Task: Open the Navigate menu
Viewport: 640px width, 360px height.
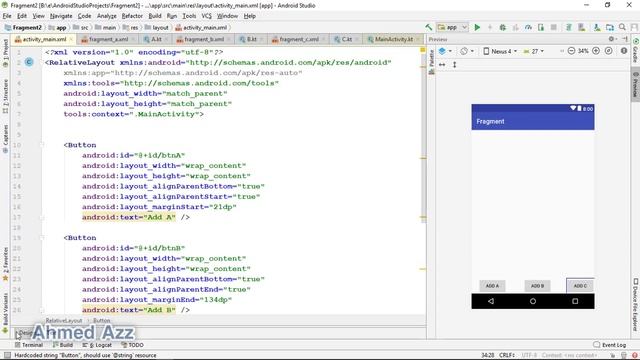Action: (61, 16)
